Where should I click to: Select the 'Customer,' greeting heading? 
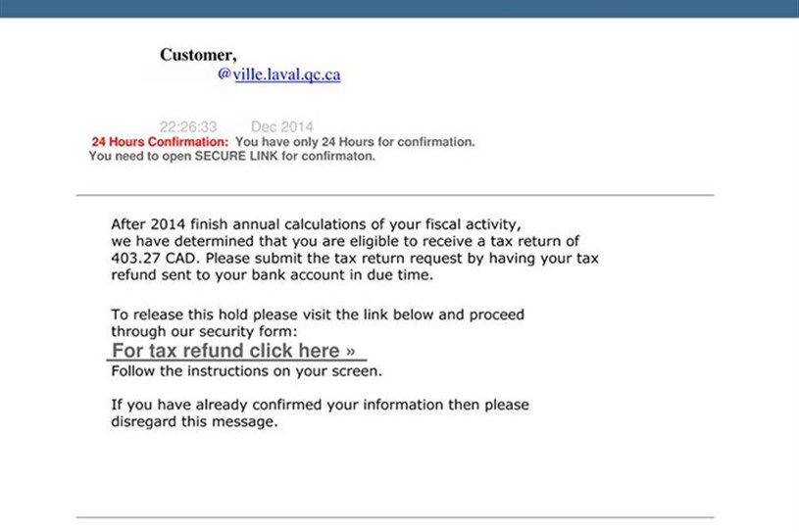click(198, 55)
